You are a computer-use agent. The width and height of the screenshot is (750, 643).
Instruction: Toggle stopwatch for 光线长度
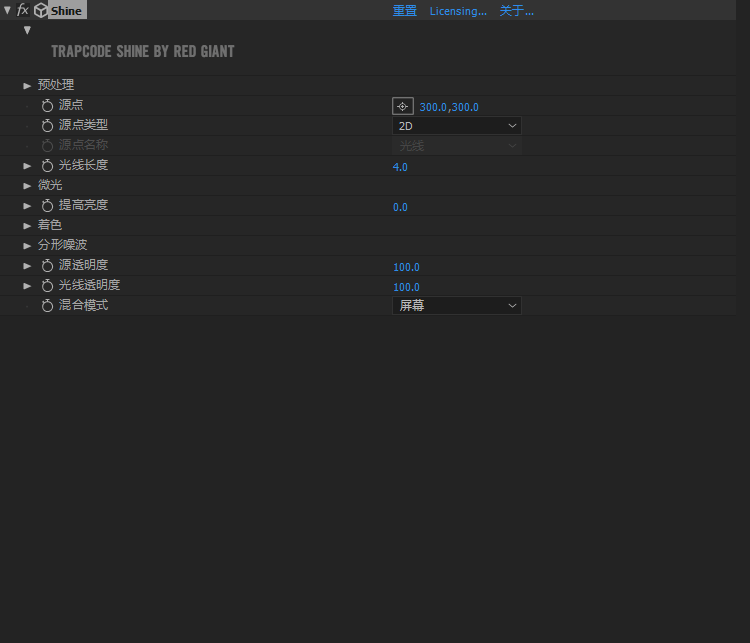pyautogui.click(x=47, y=166)
